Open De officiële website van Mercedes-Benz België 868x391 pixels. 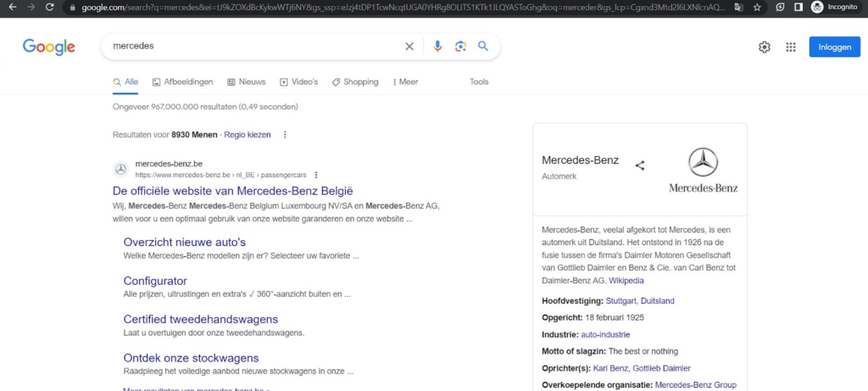[x=232, y=191]
